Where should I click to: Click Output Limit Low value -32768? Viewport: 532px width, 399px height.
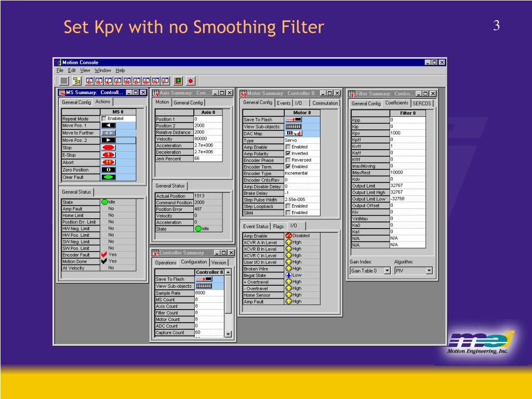tap(407, 199)
